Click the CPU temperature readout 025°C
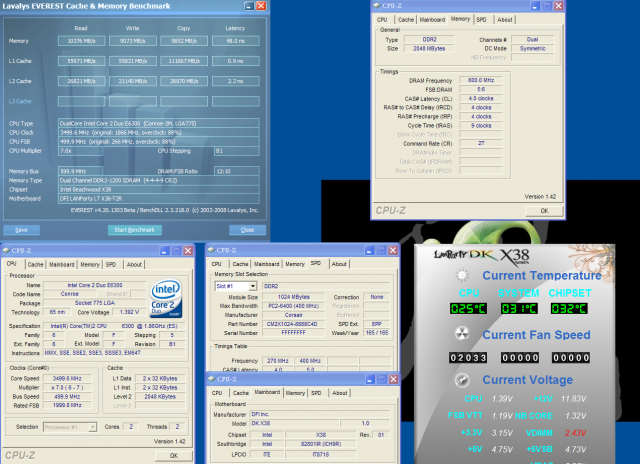The image size is (640, 464). click(468, 309)
